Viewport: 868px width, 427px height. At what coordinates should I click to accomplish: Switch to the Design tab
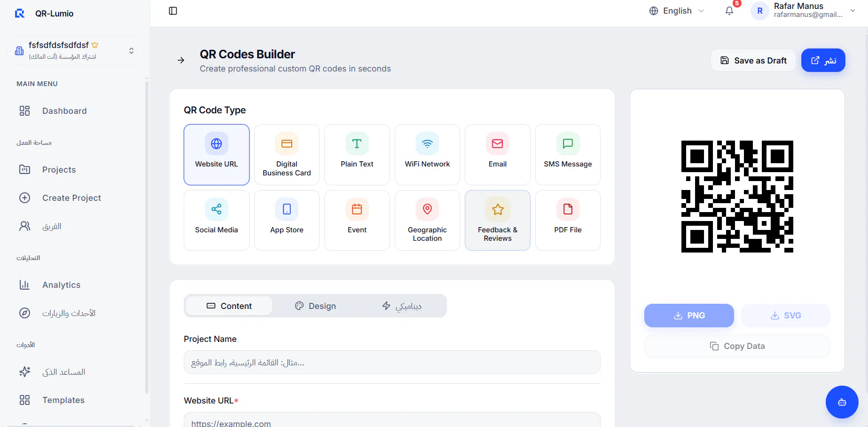(x=315, y=306)
